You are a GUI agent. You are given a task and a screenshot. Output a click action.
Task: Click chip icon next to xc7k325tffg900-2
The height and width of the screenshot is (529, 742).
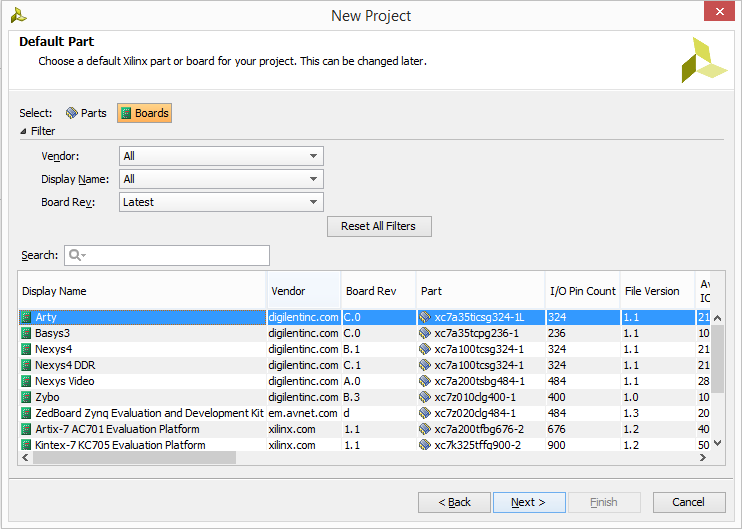[x=425, y=445]
